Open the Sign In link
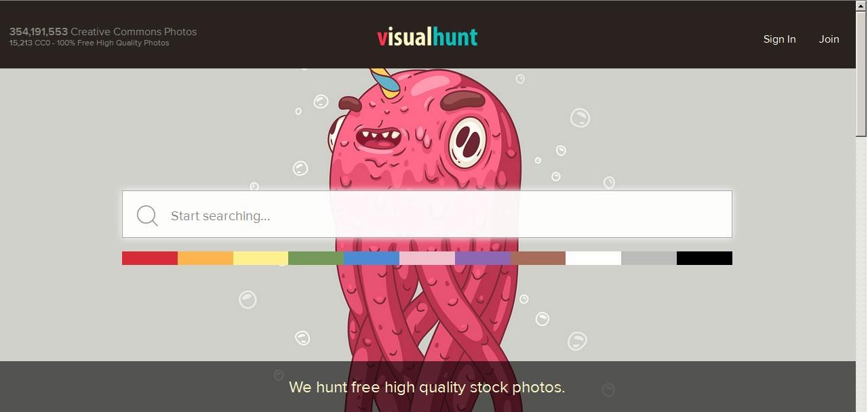Screen dimensions: 868x412 point(779,39)
